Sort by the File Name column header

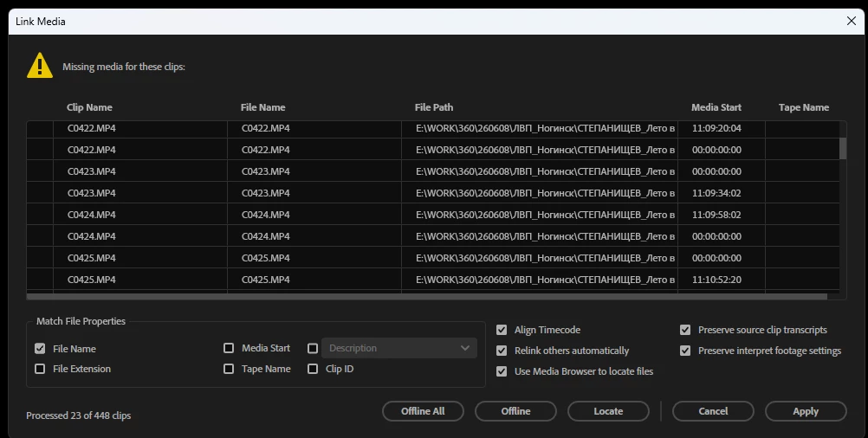[263, 107]
